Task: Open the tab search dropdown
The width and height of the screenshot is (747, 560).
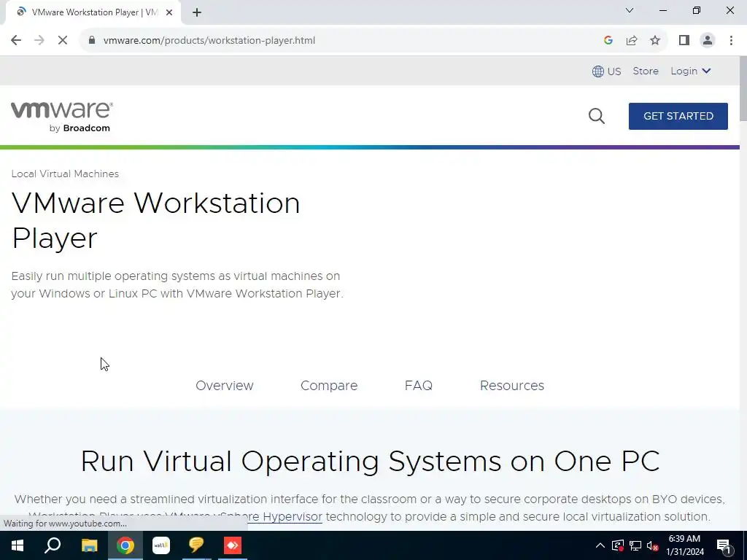Action: [630, 10]
